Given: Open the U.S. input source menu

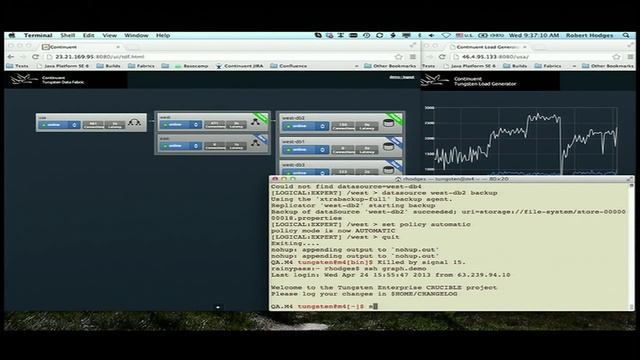Looking at the screenshot, I should (464, 36).
